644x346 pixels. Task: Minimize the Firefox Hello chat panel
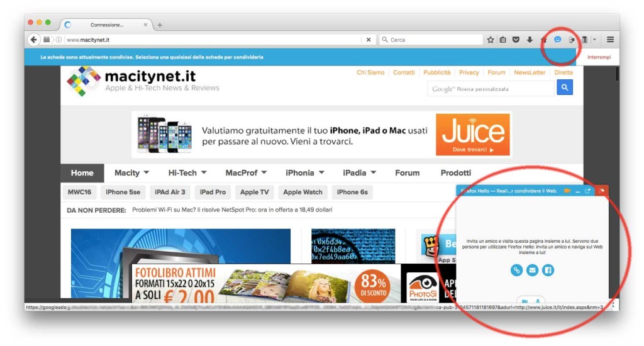[x=577, y=191]
